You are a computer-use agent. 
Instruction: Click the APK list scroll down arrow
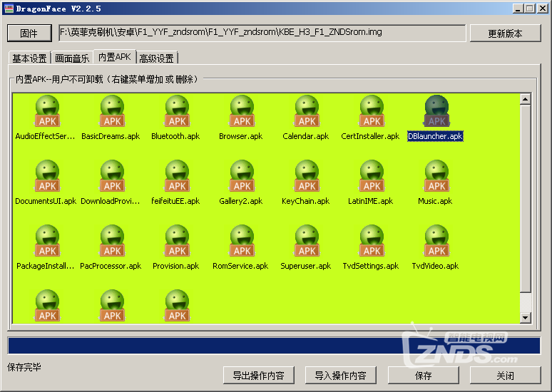[x=525, y=318]
